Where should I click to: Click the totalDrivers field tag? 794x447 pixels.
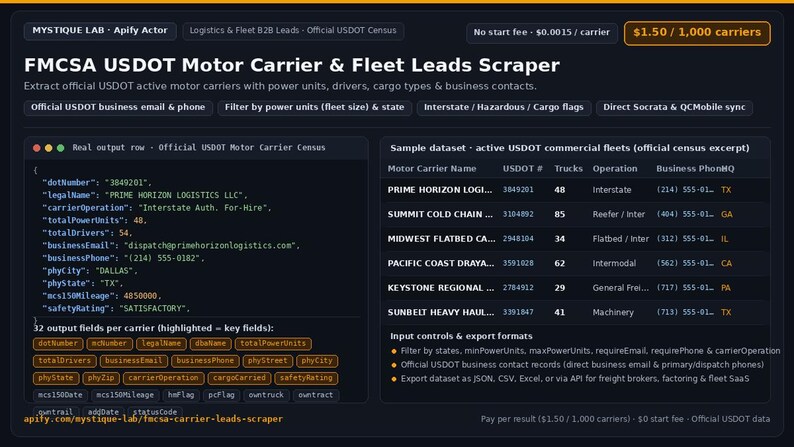pyautogui.click(x=64, y=361)
